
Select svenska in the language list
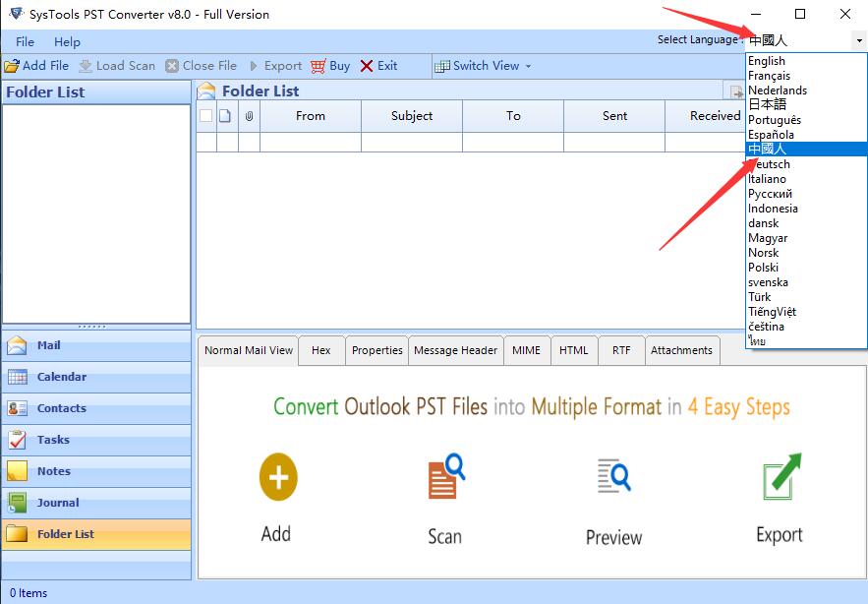[x=806, y=282]
